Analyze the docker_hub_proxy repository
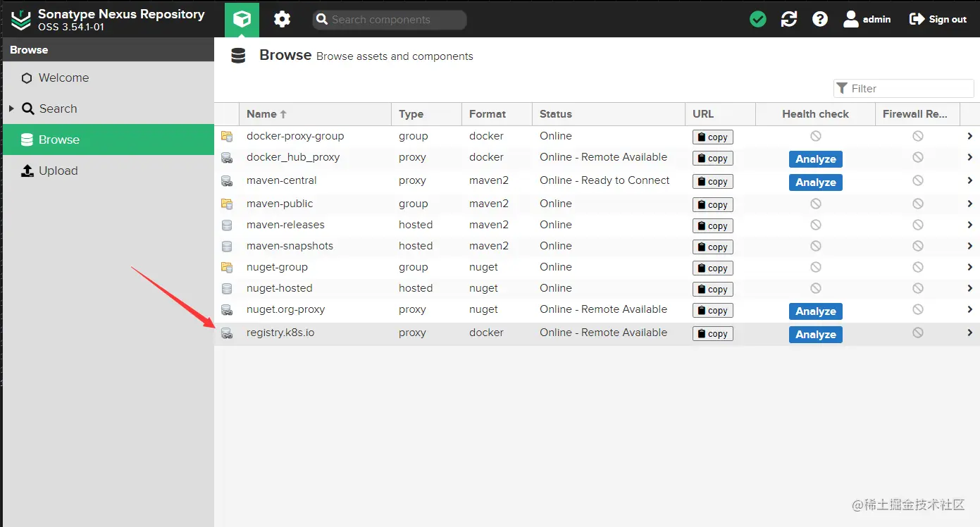Screen dimensions: 980x527 (x=815, y=159)
